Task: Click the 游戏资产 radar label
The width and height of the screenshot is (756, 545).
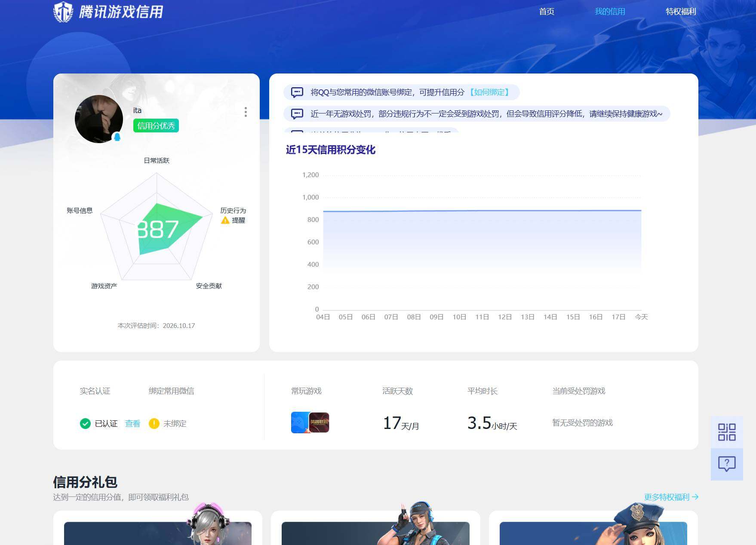Action: pyautogui.click(x=104, y=286)
